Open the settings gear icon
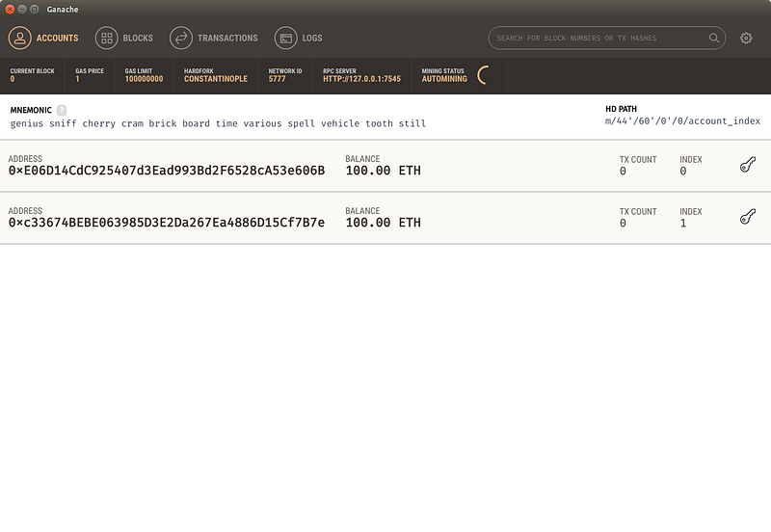Viewport: 771px width, 532px height. pyautogui.click(x=746, y=39)
